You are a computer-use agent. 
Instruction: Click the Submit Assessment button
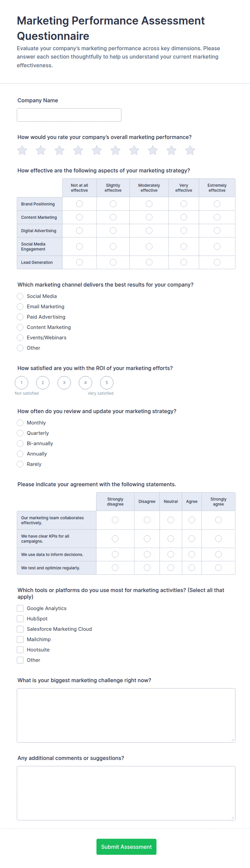(127, 846)
